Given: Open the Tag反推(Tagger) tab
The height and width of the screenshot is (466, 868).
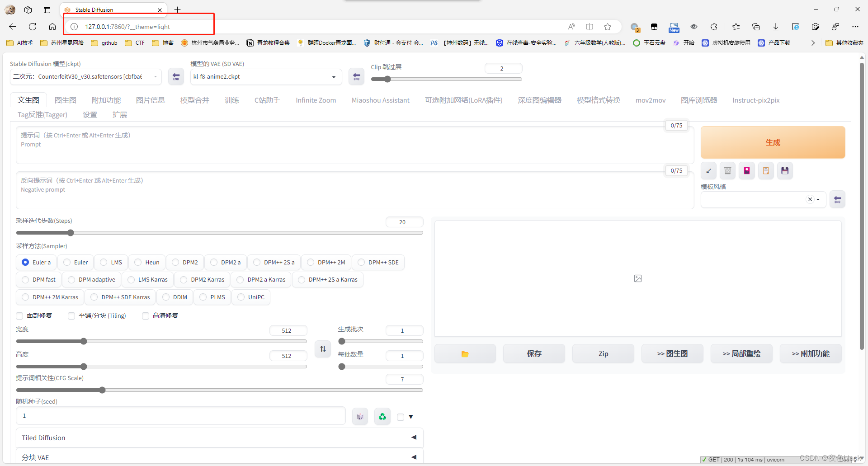Looking at the screenshot, I should point(42,115).
